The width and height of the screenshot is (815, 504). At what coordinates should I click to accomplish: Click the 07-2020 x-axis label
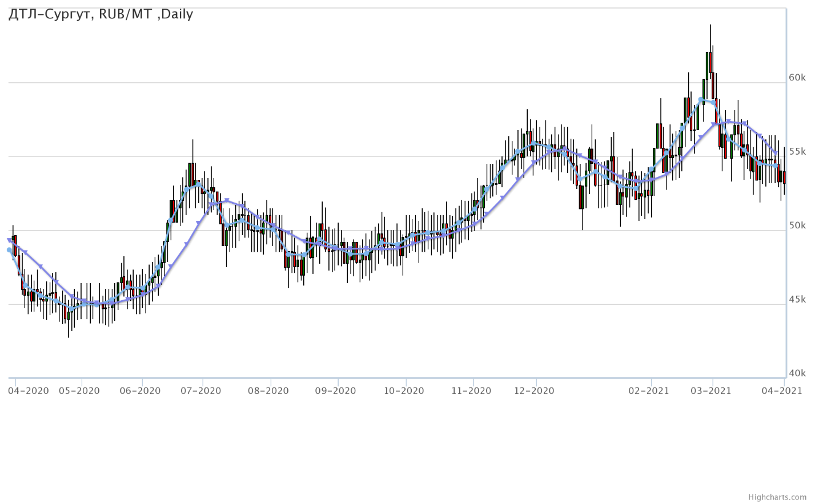(x=200, y=391)
